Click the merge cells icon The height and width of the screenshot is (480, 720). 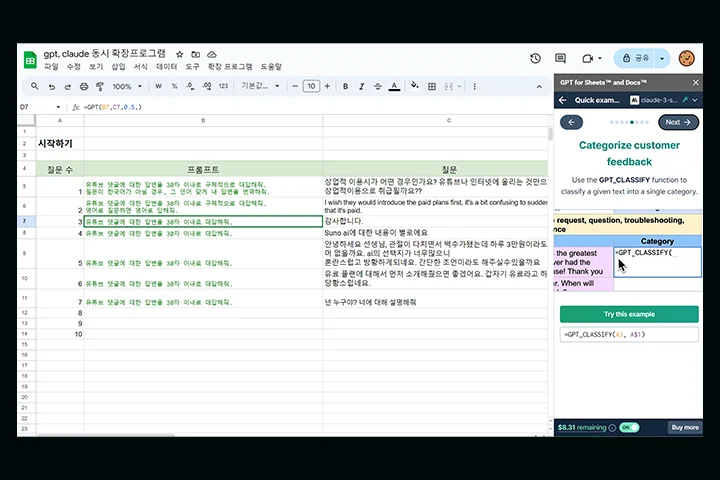pyautogui.click(x=449, y=86)
